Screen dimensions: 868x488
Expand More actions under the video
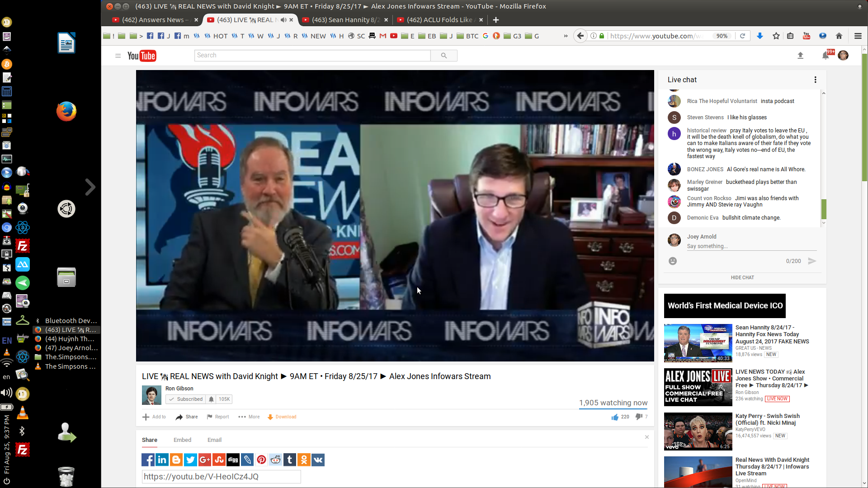(x=249, y=417)
